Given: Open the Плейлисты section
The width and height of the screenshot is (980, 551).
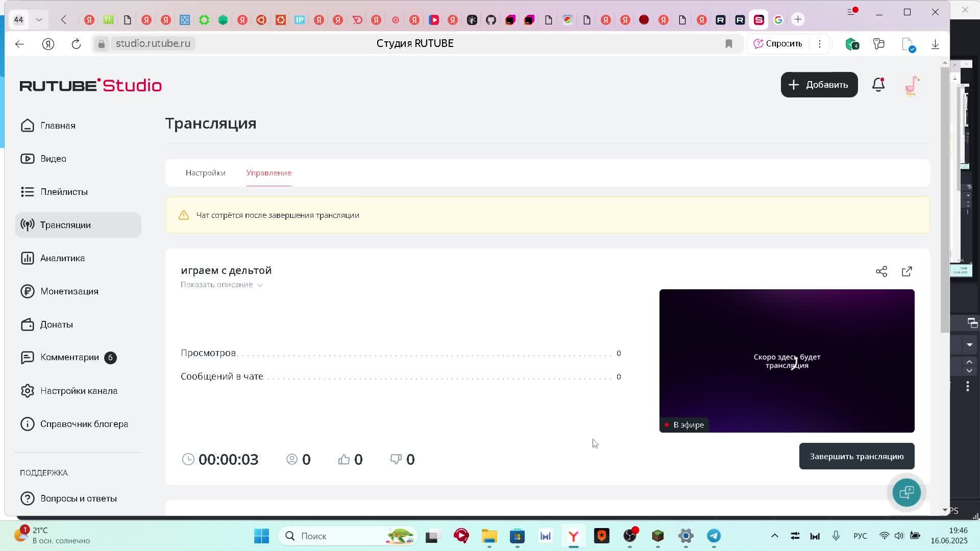Looking at the screenshot, I should [x=54, y=192].
